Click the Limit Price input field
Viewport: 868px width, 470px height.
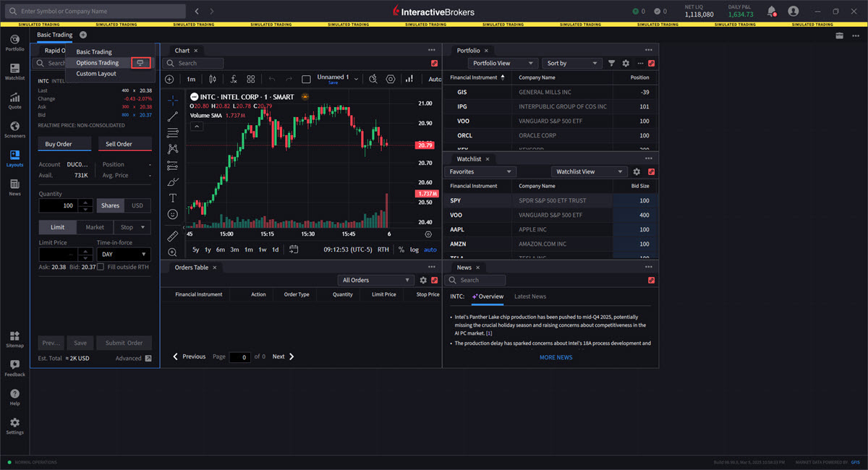click(58, 255)
